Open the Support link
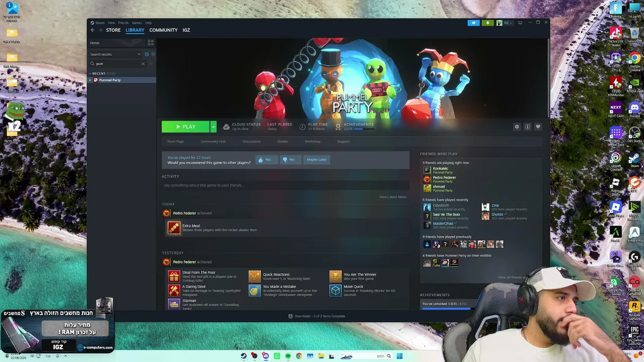The width and height of the screenshot is (644, 362). coord(343,141)
